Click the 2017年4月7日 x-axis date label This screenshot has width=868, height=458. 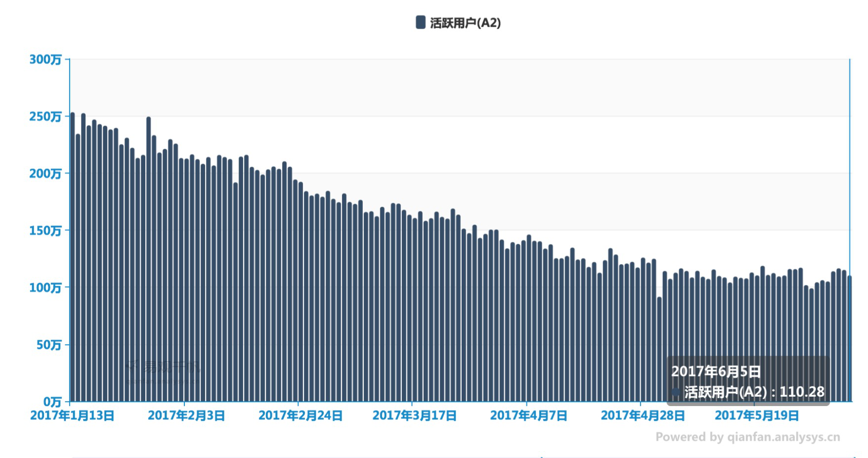528,415
